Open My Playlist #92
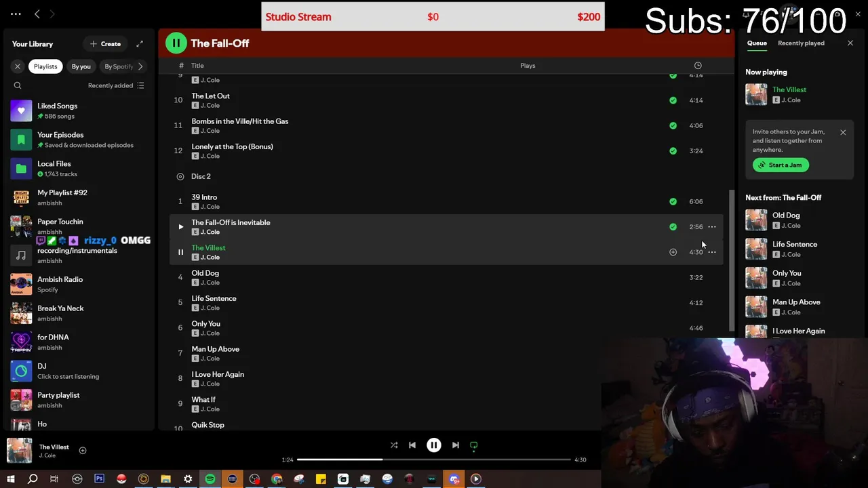Screen dimensions: 868x488 point(79,197)
